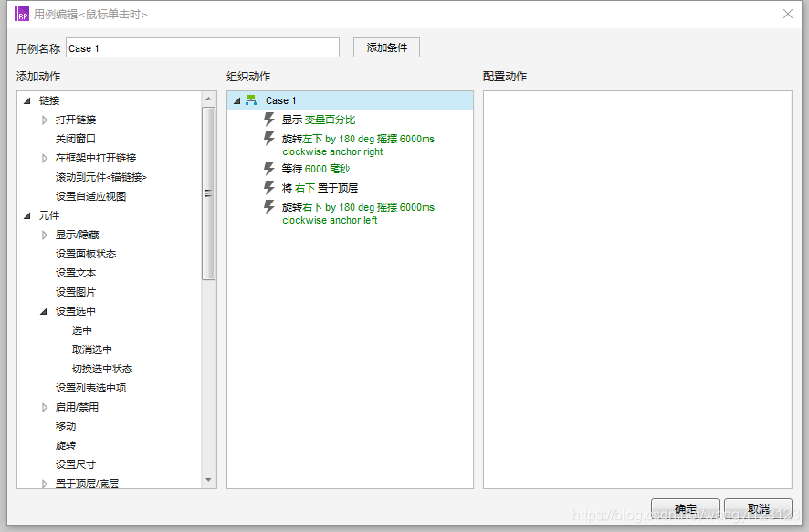Select the 选中 action
Screen dimensions: 809x532
tap(81, 330)
